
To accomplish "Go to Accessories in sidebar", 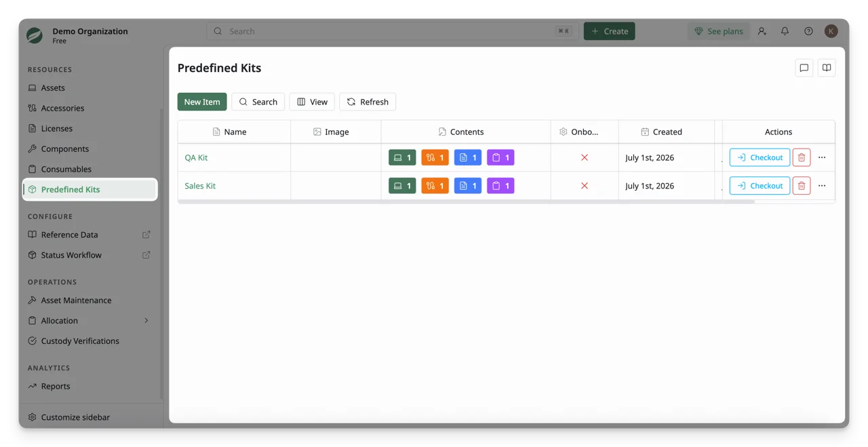I will pos(90,108).
